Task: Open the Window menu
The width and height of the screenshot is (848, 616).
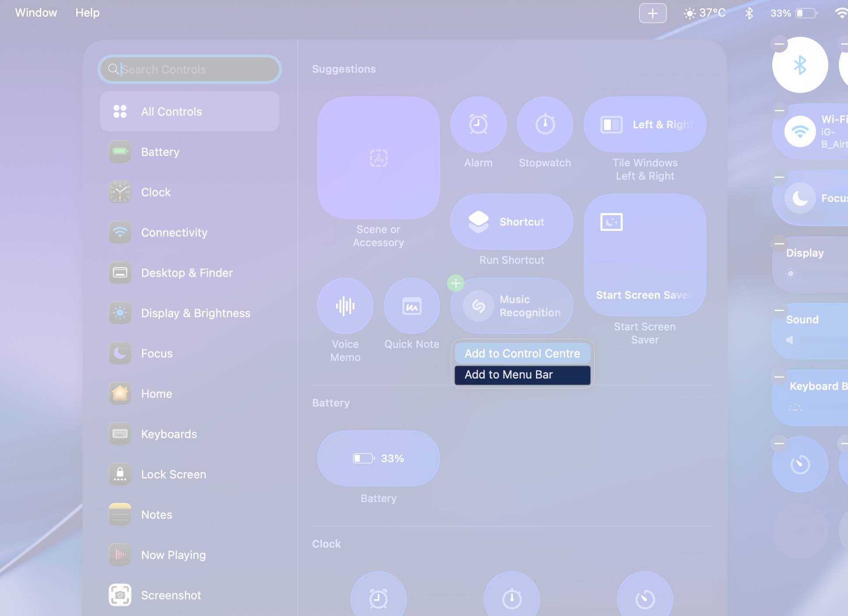Action: pyautogui.click(x=36, y=12)
